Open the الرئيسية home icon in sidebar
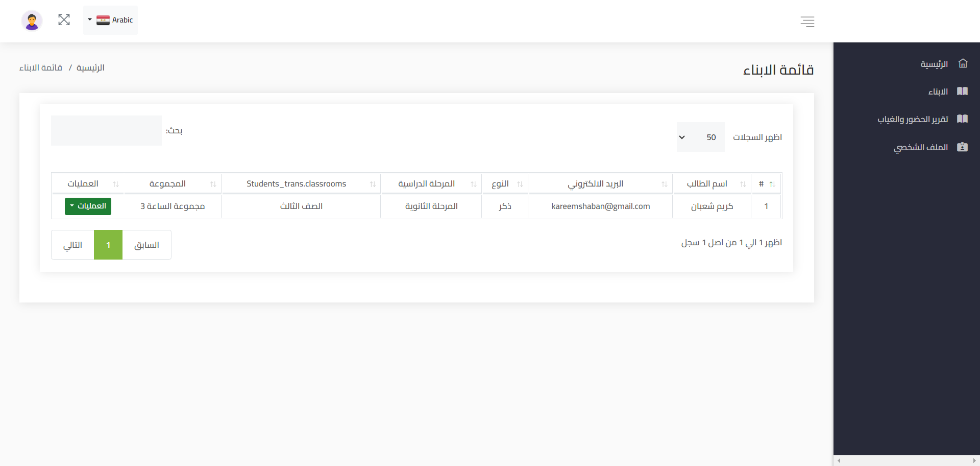 coord(964,63)
